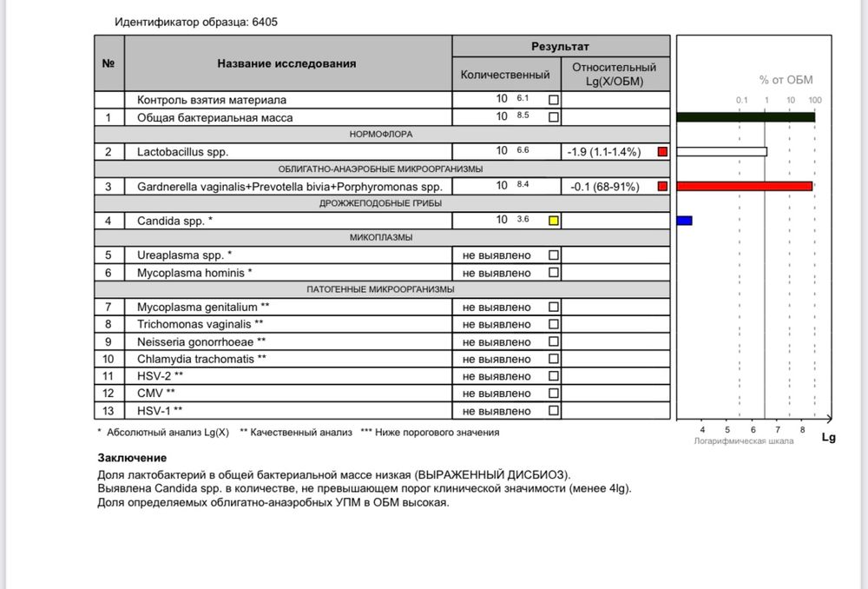Click the "Заключение" heading
Screen dimensions: 868x589
[131, 458]
